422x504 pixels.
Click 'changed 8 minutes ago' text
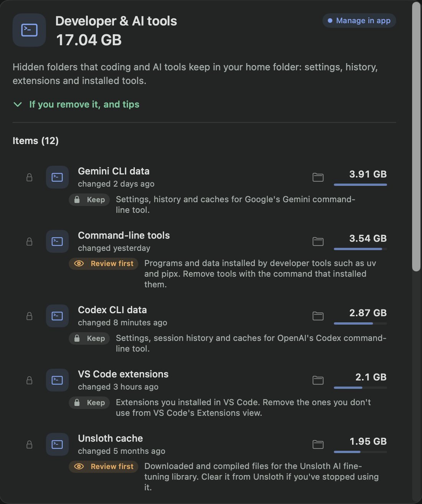[x=122, y=323]
